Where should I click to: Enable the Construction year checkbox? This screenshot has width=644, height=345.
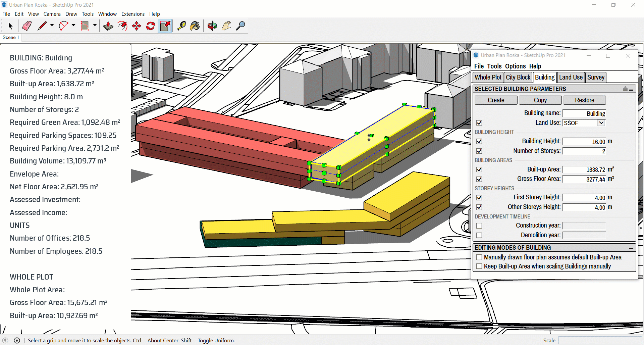[479, 226]
